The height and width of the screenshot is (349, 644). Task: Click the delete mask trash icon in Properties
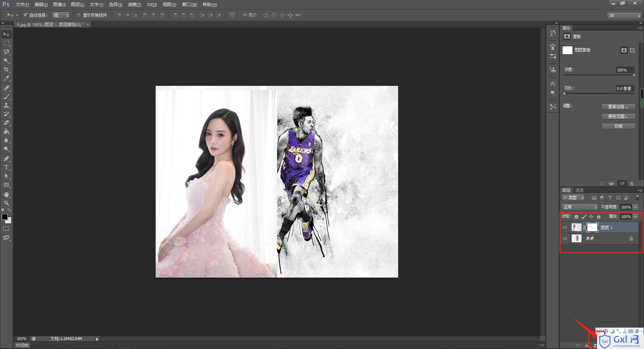pos(632,183)
